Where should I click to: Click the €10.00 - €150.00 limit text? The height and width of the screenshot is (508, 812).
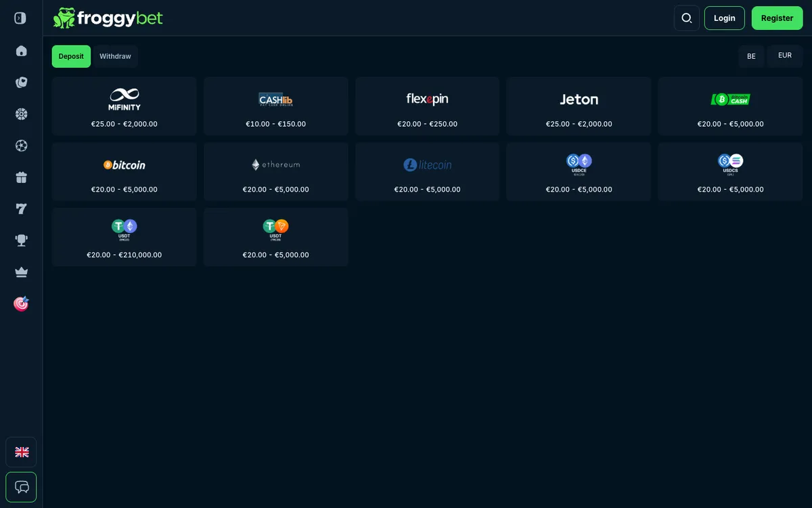pyautogui.click(x=276, y=124)
